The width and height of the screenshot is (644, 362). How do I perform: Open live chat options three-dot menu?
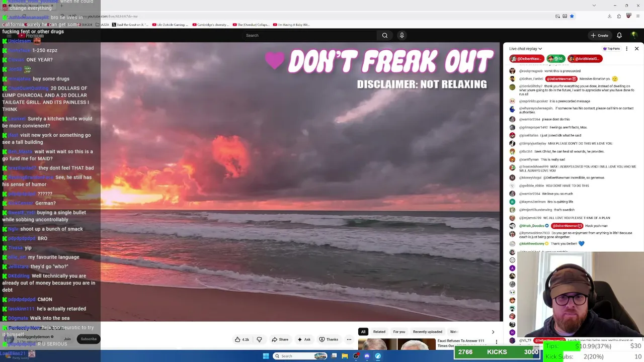626,49
